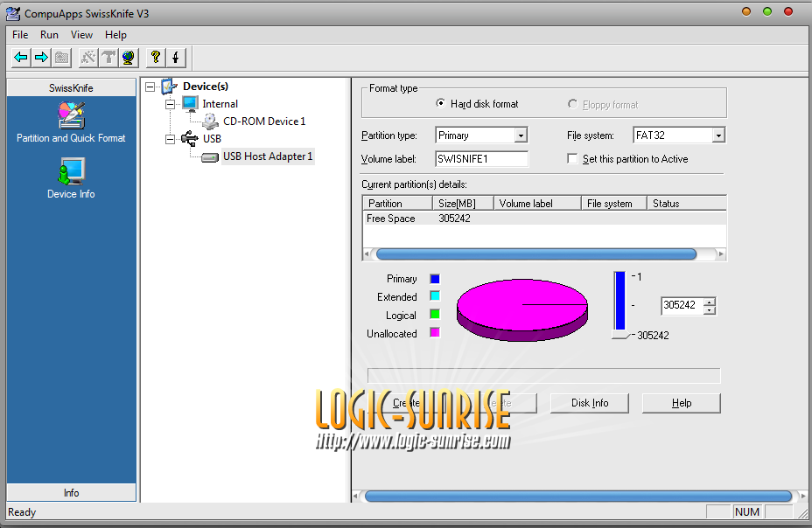Click the black knife toolbar icon
The width and height of the screenshot is (812, 528).
click(x=176, y=57)
